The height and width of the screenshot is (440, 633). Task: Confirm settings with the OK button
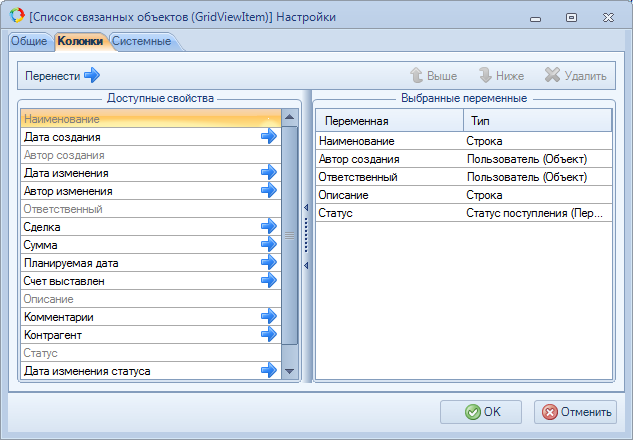(x=481, y=412)
